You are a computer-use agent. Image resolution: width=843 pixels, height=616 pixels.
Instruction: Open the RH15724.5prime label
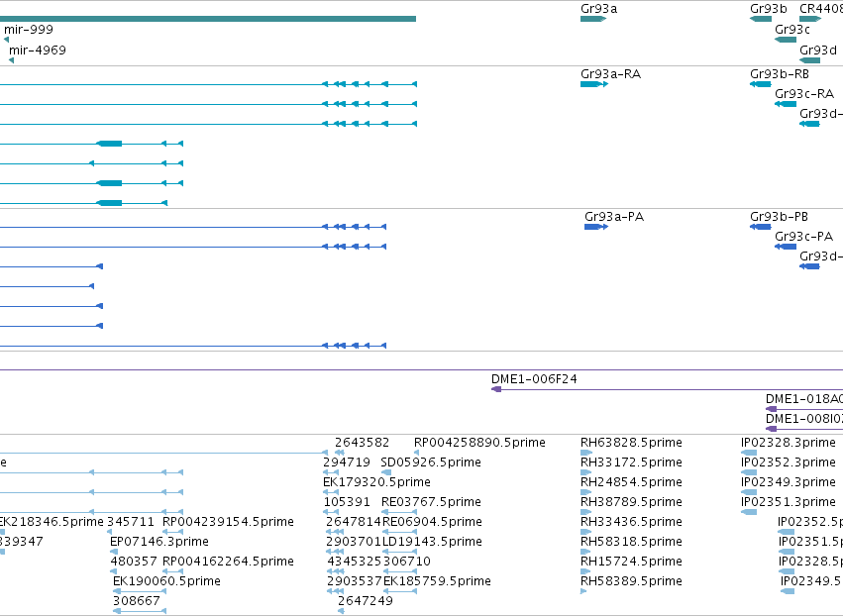tap(631, 562)
